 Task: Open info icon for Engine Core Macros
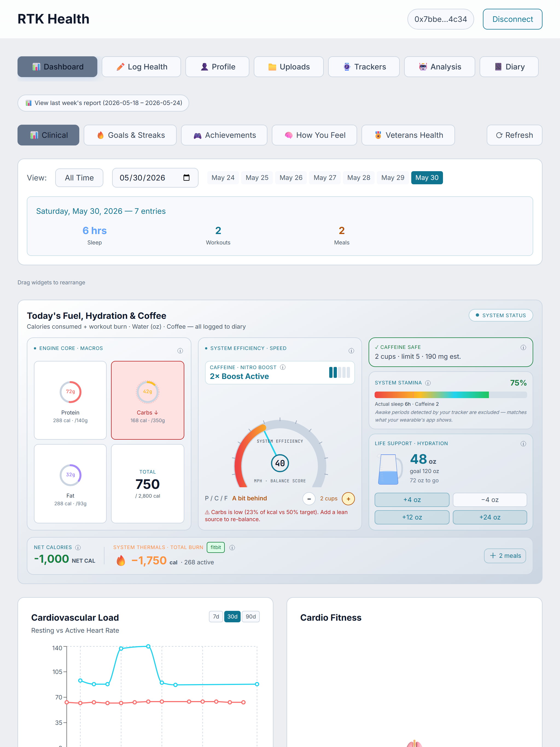[x=180, y=351]
